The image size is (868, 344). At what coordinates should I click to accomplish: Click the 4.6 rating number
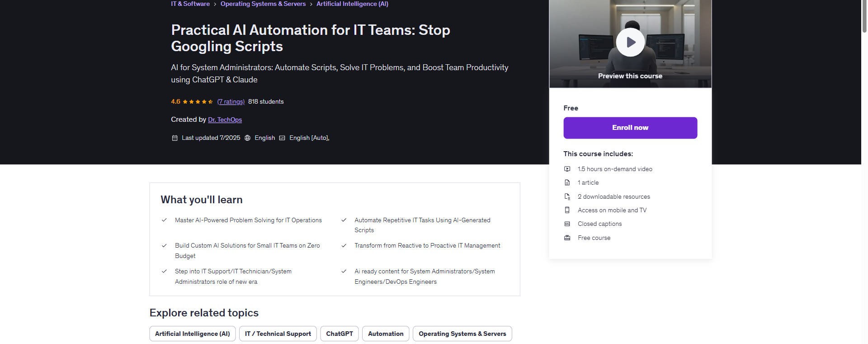(175, 102)
